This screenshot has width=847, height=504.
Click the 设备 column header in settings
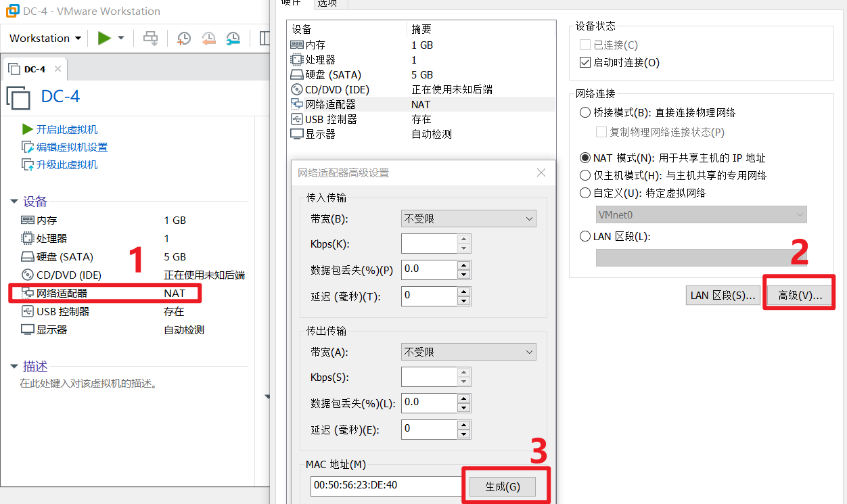347,29
